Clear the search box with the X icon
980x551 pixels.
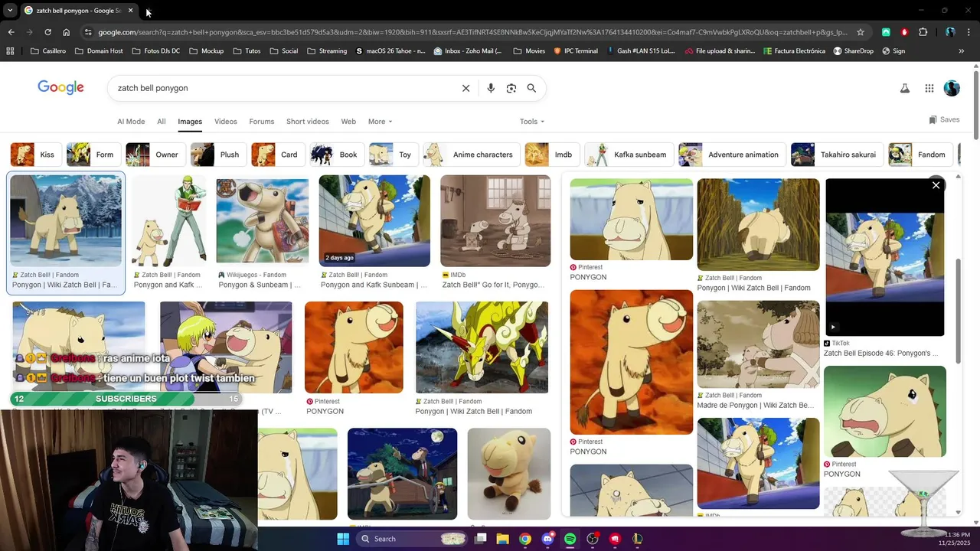point(465,88)
